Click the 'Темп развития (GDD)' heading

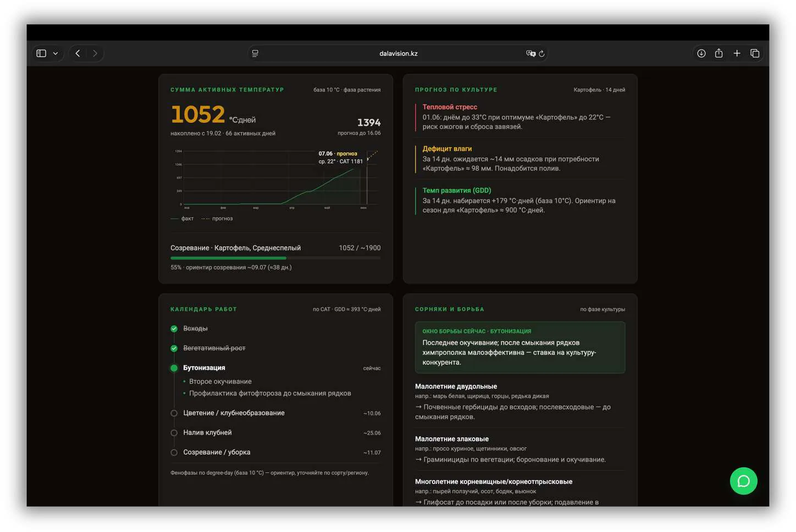click(457, 191)
